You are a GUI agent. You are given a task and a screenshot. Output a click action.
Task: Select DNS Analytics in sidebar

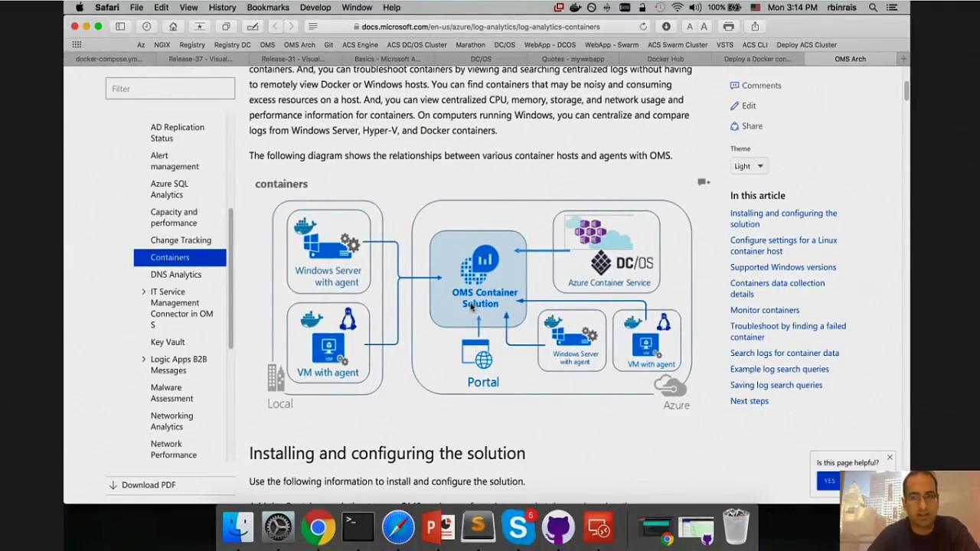coord(176,275)
